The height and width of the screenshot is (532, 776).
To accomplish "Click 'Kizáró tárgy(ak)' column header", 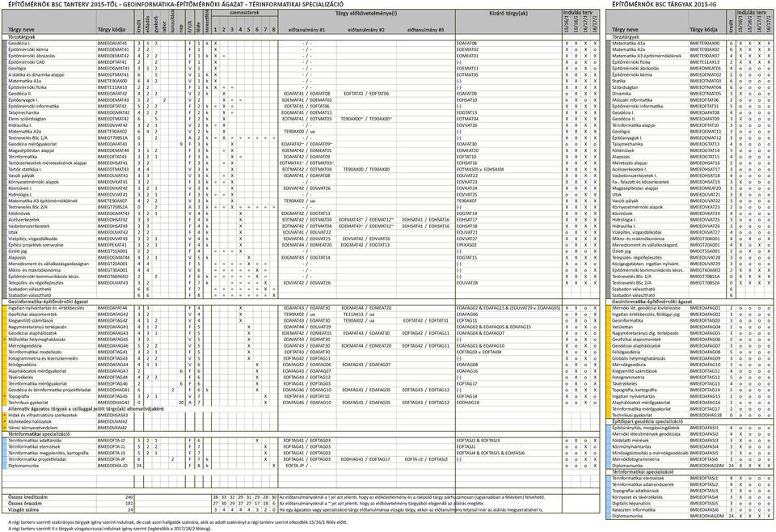I will [x=508, y=14].
